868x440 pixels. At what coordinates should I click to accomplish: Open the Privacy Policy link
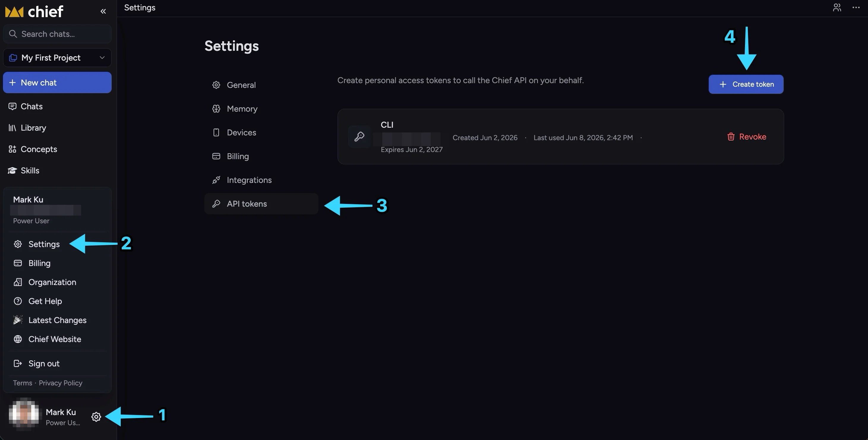61,383
